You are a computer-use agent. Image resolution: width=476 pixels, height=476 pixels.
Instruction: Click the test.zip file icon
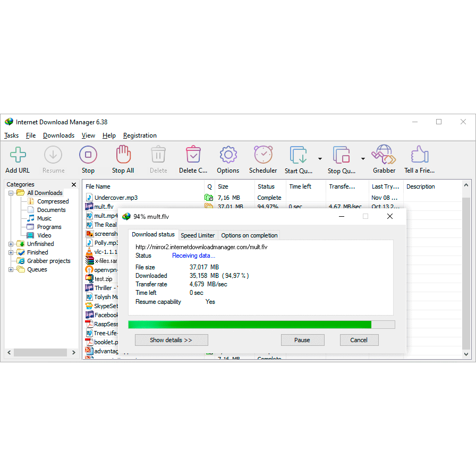[x=89, y=278]
